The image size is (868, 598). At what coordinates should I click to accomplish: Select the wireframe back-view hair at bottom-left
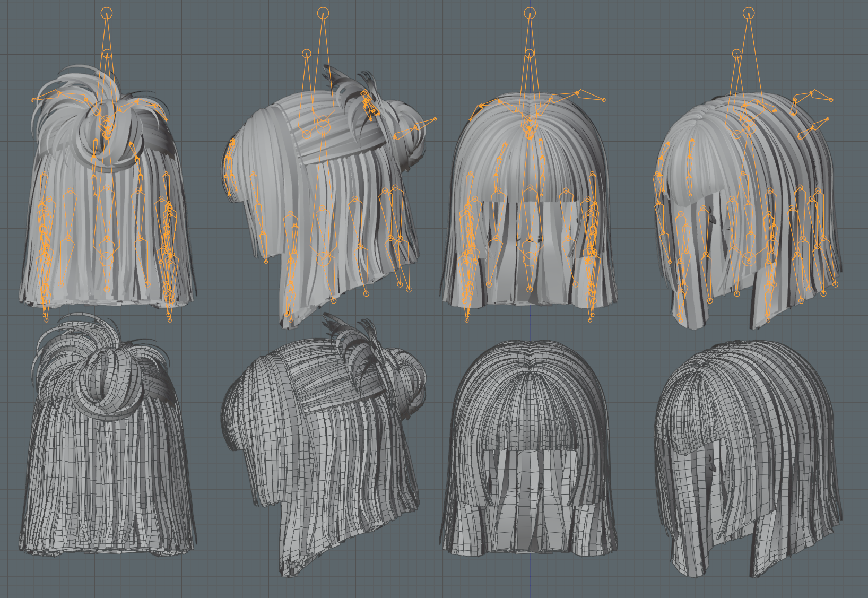click(x=106, y=435)
